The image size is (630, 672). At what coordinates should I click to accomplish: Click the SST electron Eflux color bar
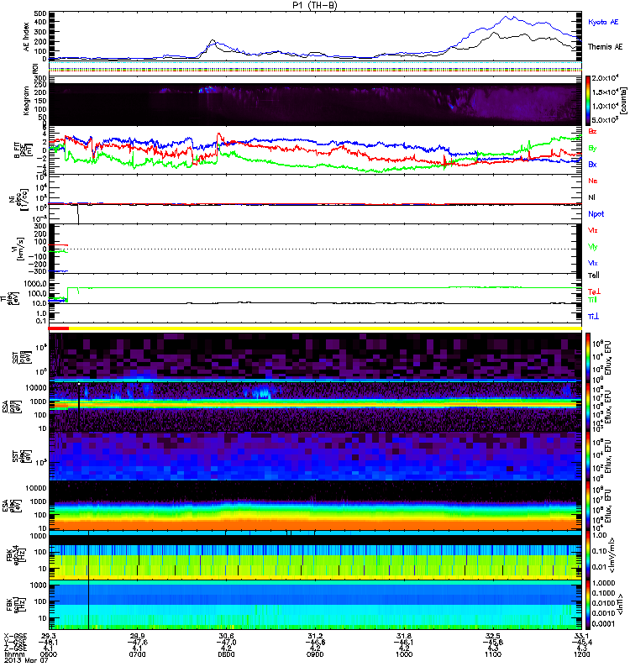pyautogui.click(x=588, y=456)
